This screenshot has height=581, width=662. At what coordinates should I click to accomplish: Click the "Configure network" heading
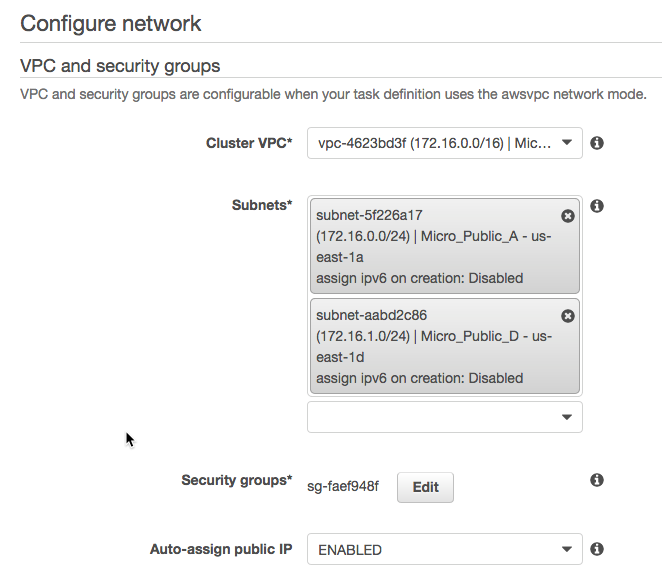(x=111, y=23)
